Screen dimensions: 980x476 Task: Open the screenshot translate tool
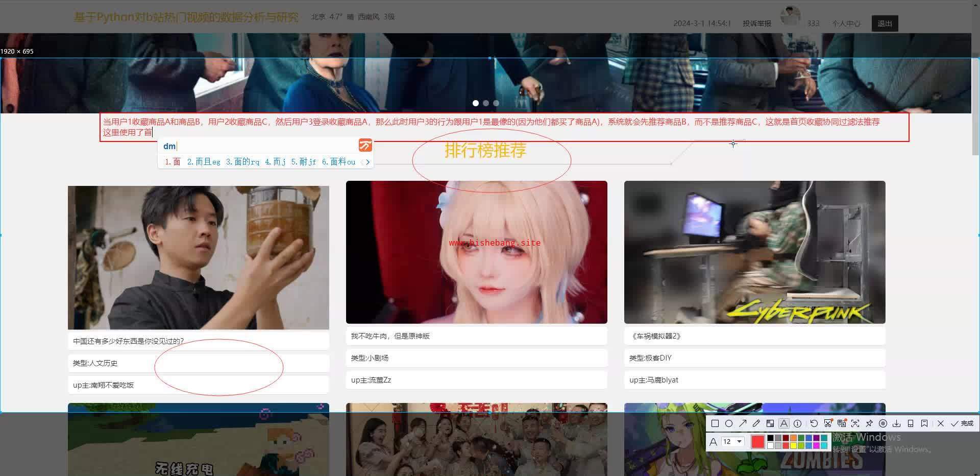tap(842, 423)
